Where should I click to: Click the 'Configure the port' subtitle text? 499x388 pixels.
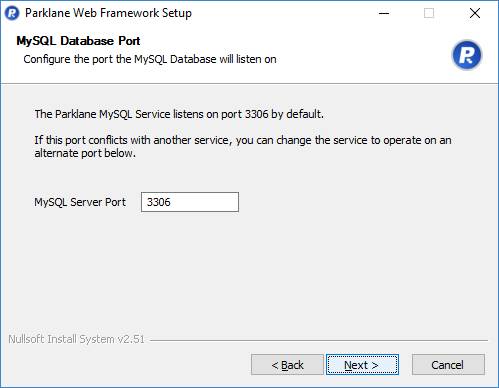[150, 59]
